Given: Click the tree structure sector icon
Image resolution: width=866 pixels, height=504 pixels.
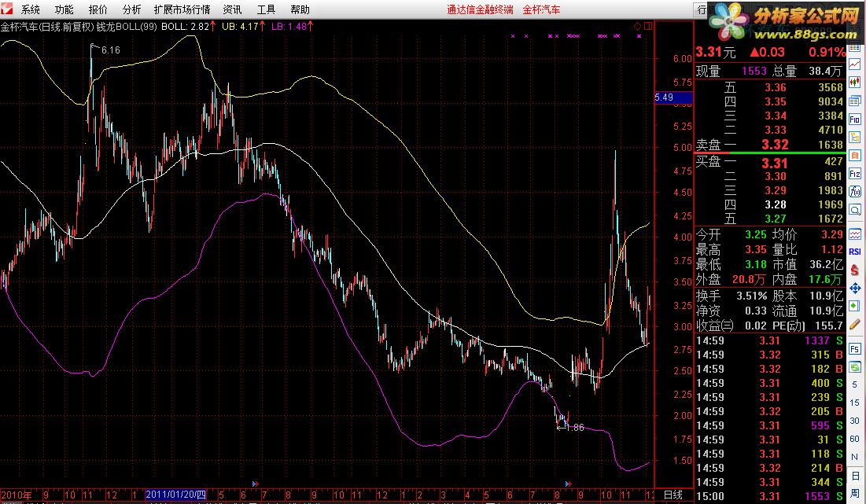Looking at the screenshot, I should click(854, 138).
